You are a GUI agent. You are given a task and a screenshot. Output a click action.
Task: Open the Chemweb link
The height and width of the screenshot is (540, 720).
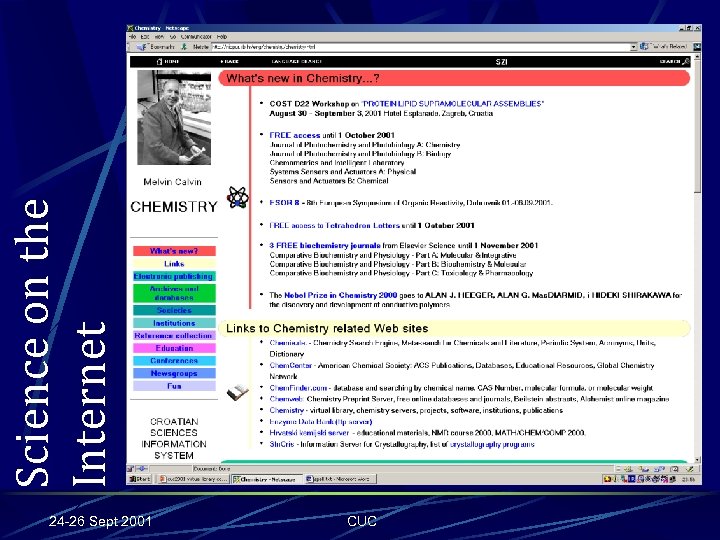286,399
